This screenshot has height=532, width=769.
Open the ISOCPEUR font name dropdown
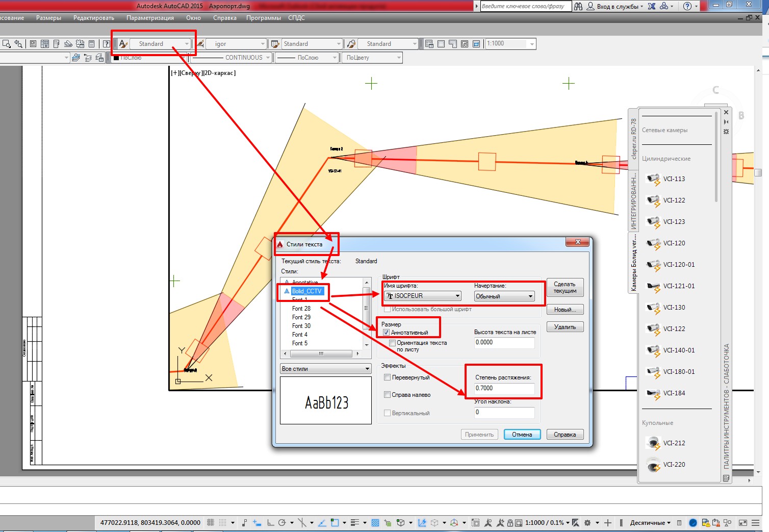[x=457, y=296]
